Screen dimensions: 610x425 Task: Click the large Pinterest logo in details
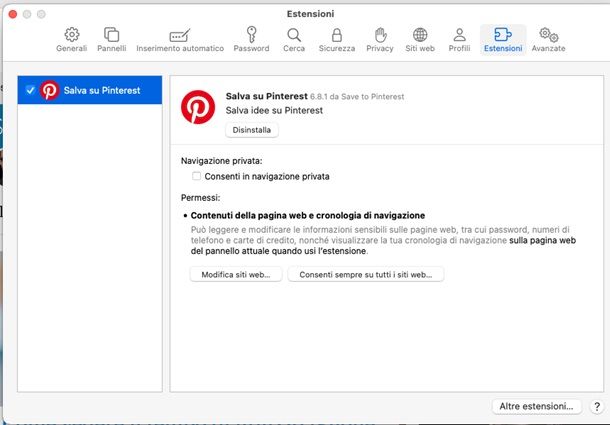click(x=198, y=107)
